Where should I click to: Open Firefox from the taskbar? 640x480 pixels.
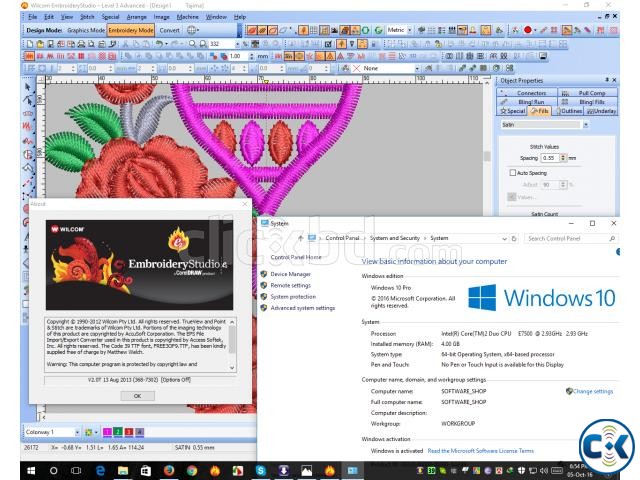(169, 471)
